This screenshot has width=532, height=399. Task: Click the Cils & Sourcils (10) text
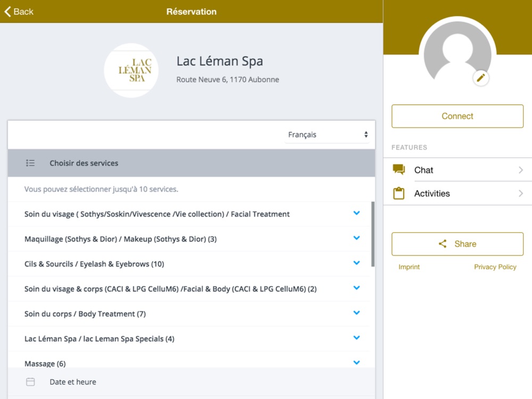point(94,264)
